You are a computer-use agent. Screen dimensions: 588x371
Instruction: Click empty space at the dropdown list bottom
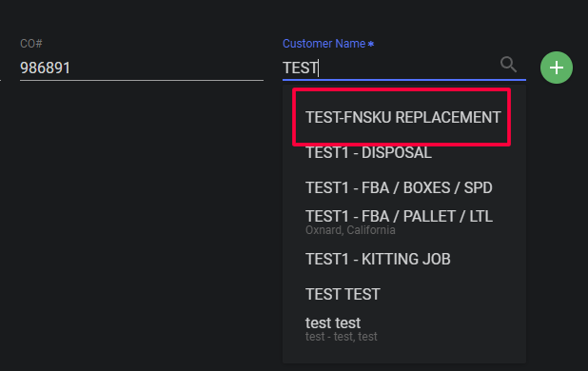pyautogui.click(x=404, y=355)
